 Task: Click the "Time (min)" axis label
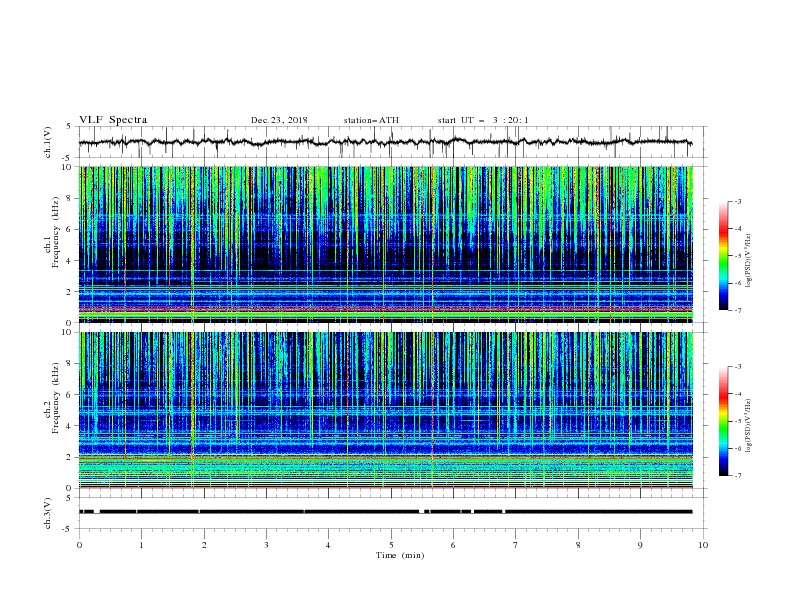[x=400, y=555]
